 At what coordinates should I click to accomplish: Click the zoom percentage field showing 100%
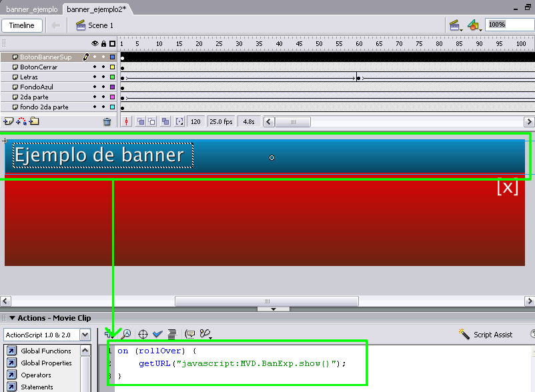coord(509,25)
